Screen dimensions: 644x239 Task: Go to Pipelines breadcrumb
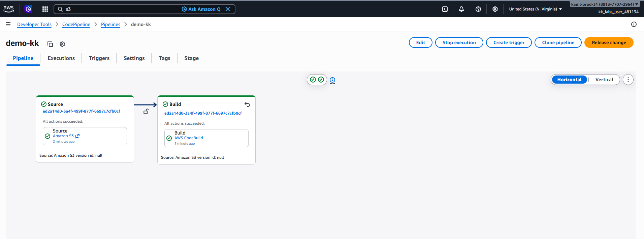click(x=110, y=24)
